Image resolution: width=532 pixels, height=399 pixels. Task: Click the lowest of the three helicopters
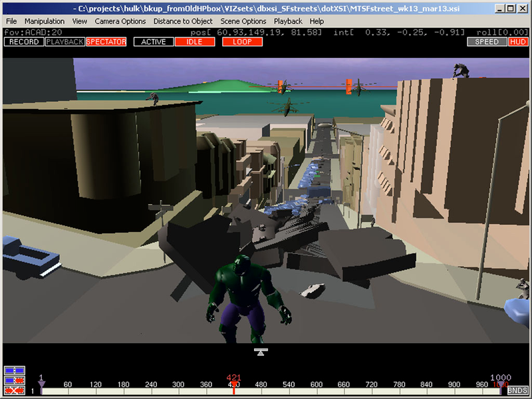pyautogui.click(x=287, y=107)
